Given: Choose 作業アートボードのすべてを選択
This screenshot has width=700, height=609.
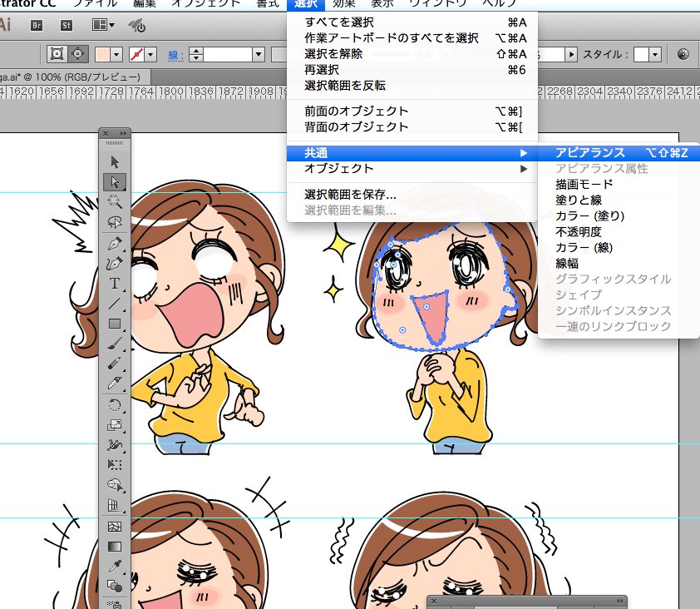Looking at the screenshot, I should coord(412,38).
